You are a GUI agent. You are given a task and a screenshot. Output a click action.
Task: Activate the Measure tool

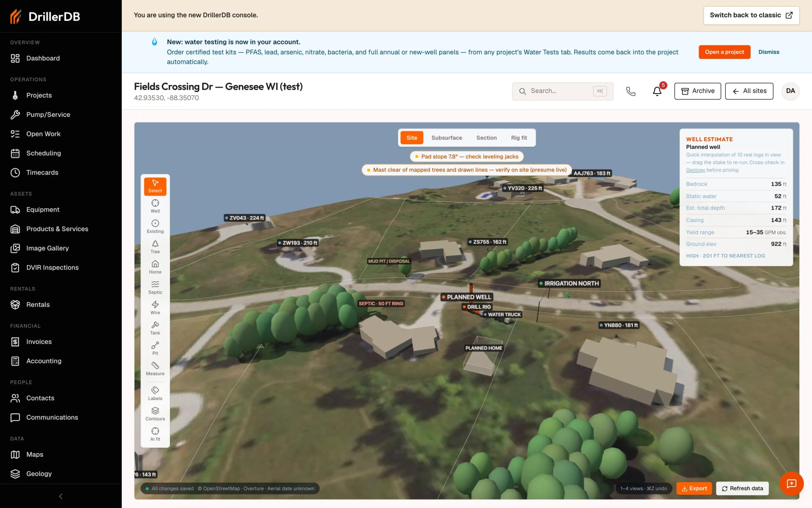point(155,369)
